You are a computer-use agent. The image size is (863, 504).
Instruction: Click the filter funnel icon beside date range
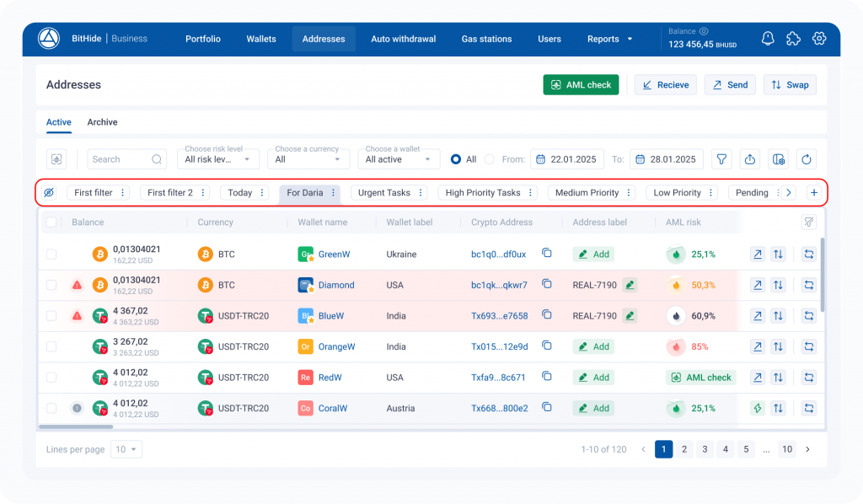(x=721, y=159)
